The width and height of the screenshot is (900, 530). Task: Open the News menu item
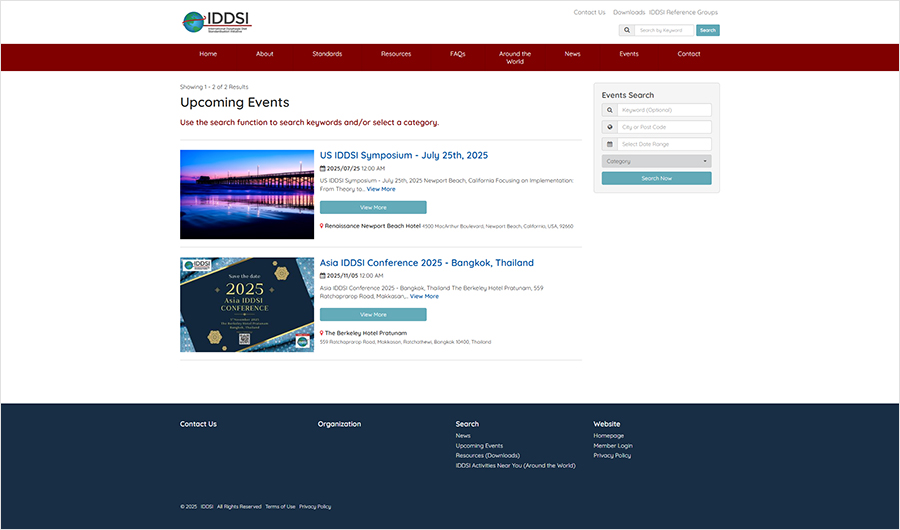pyautogui.click(x=572, y=54)
